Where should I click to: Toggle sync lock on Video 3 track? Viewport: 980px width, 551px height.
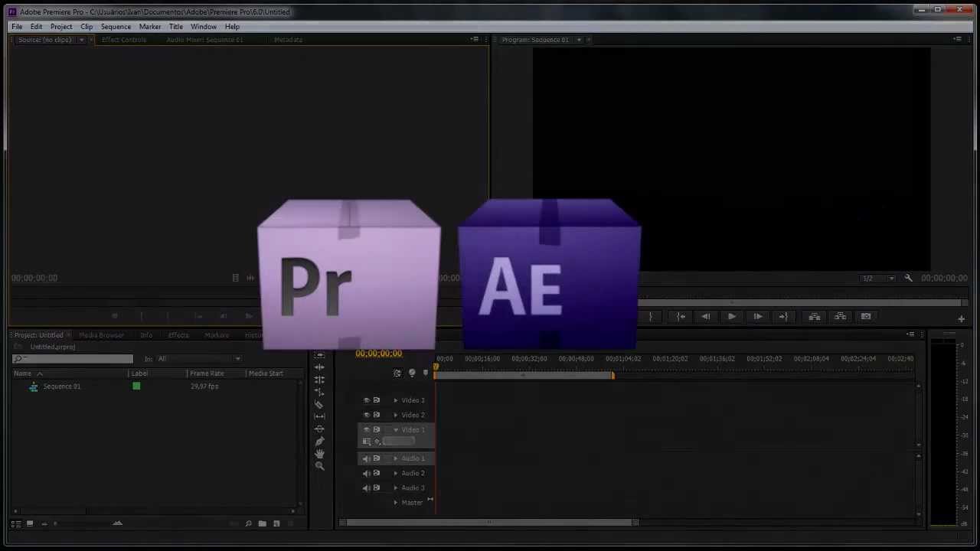376,400
